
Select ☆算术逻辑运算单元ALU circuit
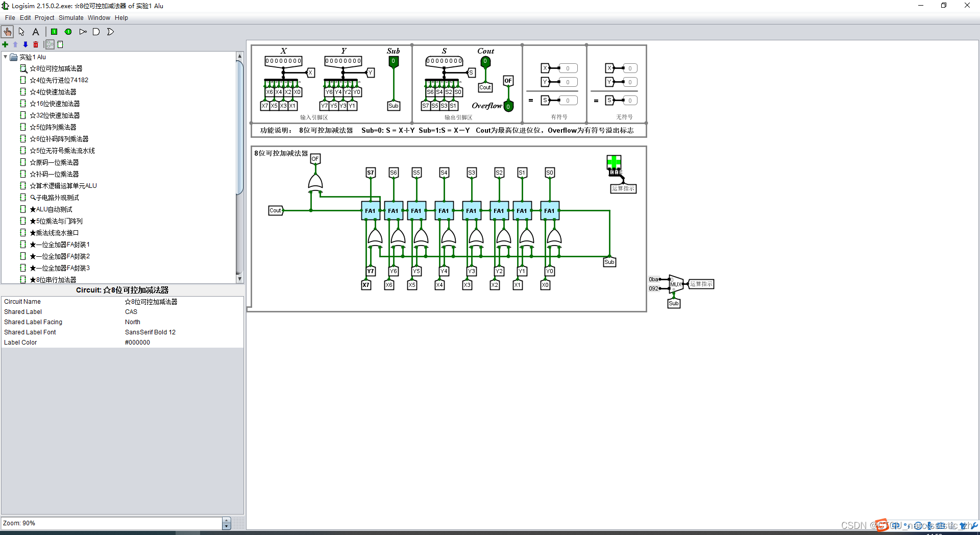pyautogui.click(x=63, y=186)
